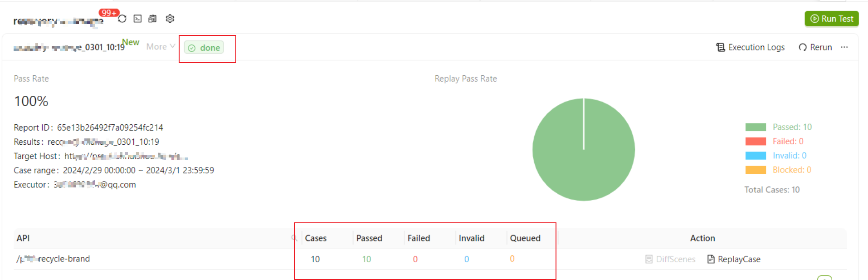Open settings via the gear icon
This screenshot has height=280, width=868.
170,19
